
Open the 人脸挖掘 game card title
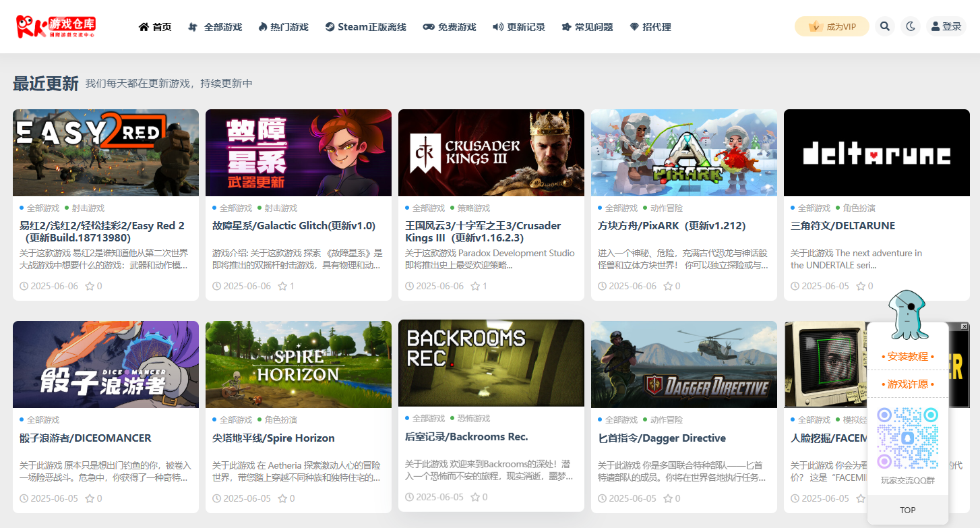click(x=828, y=438)
